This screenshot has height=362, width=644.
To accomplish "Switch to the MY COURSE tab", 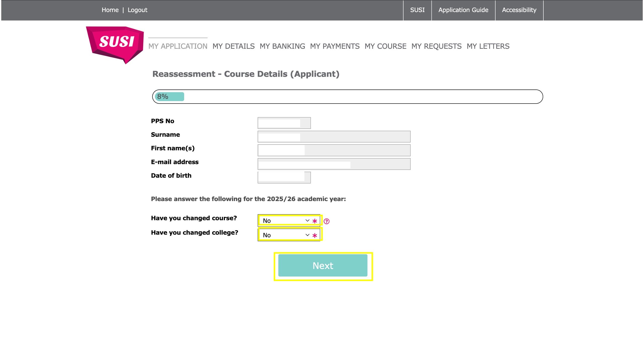I will pyautogui.click(x=385, y=46).
